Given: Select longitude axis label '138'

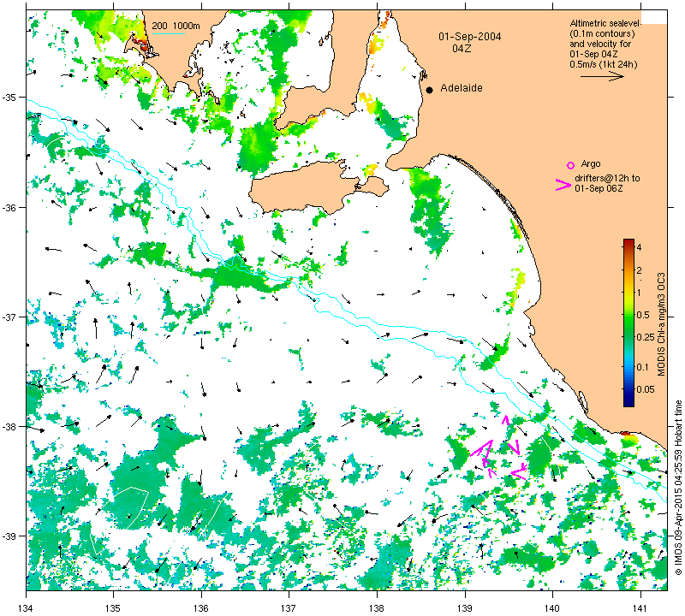Looking at the screenshot, I should (x=377, y=607).
